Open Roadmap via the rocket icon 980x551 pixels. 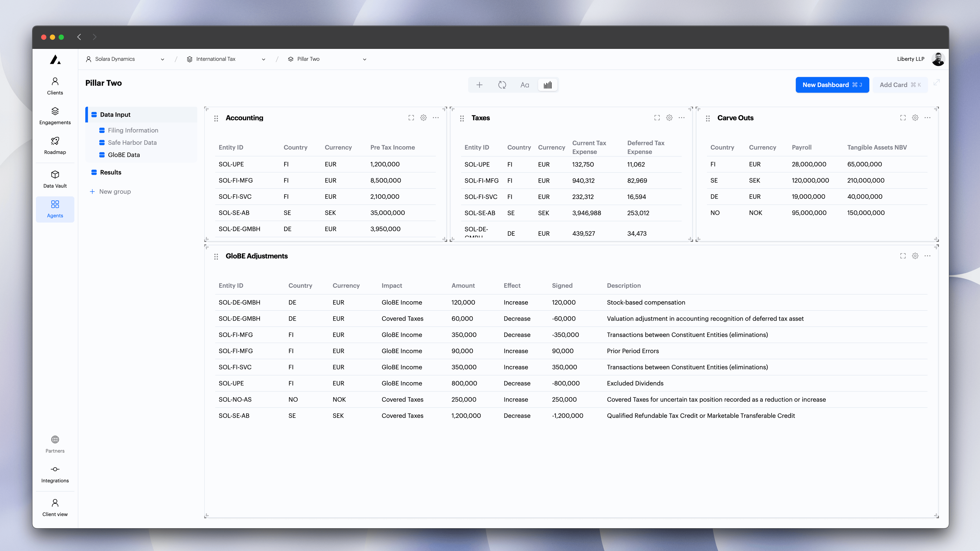click(55, 145)
